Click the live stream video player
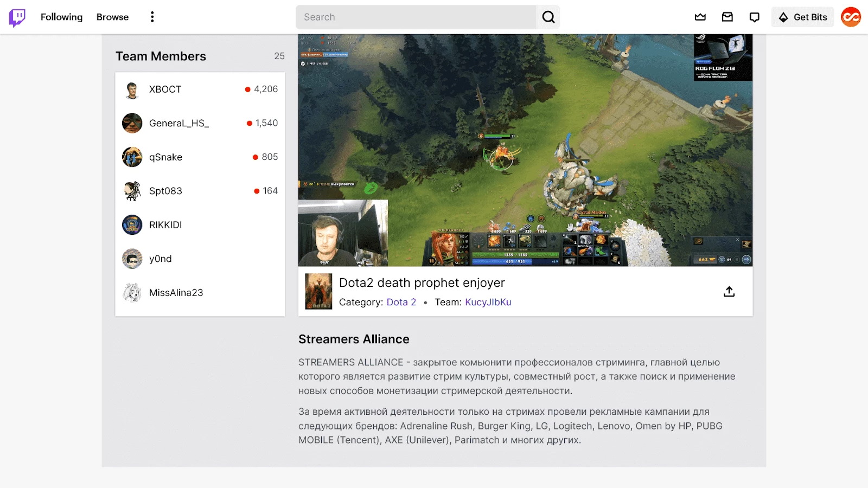Screen dimensions: 868x488 click(525, 150)
